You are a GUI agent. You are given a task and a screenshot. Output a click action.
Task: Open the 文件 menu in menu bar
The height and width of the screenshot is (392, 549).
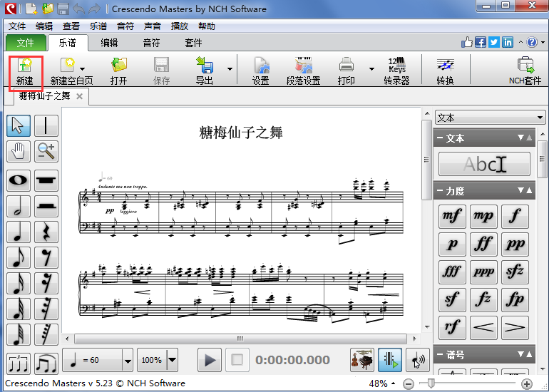(17, 26)
